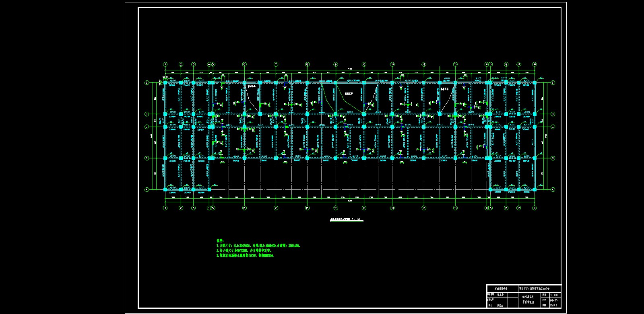Select the 2007.6 date cell
The width and height of the screenshot is (644, 314).
(555, 305)
